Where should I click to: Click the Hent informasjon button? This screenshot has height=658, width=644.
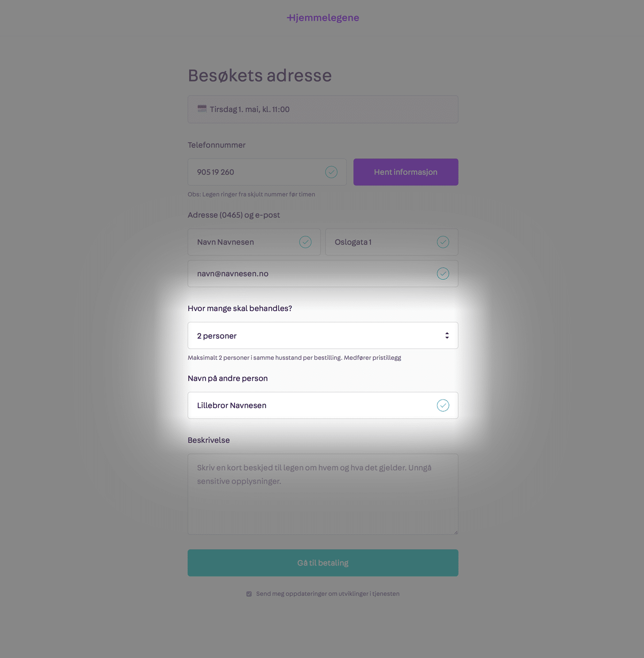[406, 172]
